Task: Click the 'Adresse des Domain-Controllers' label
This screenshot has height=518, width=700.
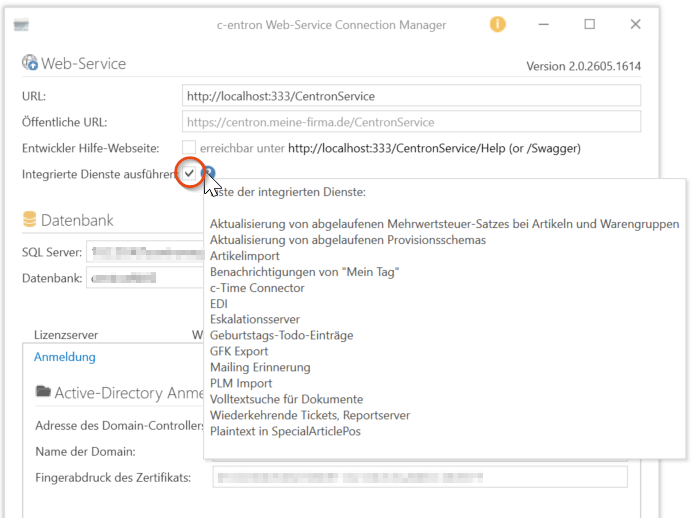Action: [119, 426]
